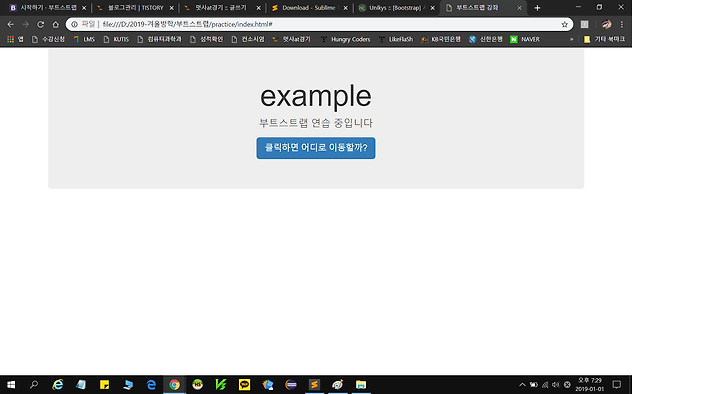Open Chrome from the taskbar

click(x=174, y=384)
